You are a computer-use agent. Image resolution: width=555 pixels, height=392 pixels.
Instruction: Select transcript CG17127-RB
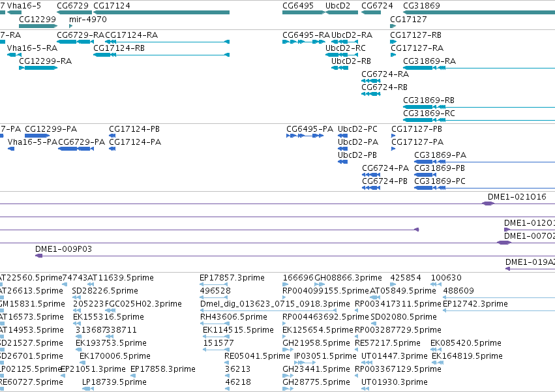click(x=415, y=35)
